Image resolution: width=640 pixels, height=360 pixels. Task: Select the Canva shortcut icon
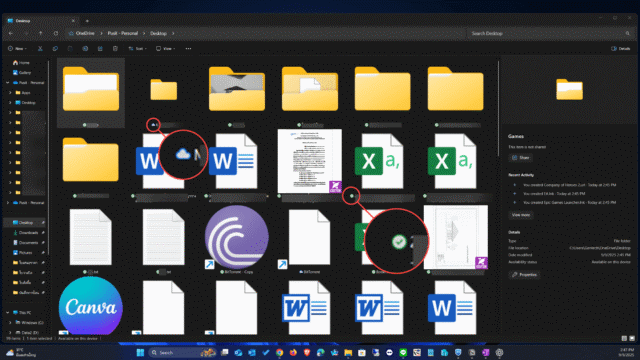(x=91, y=307)
